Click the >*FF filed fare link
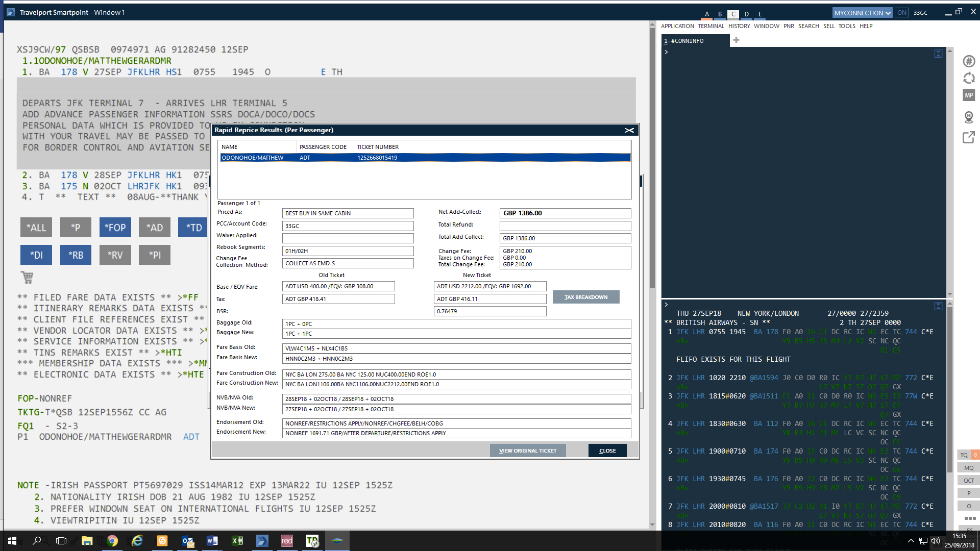Screen dimensions: 980x551 click(x=188, y=297)
